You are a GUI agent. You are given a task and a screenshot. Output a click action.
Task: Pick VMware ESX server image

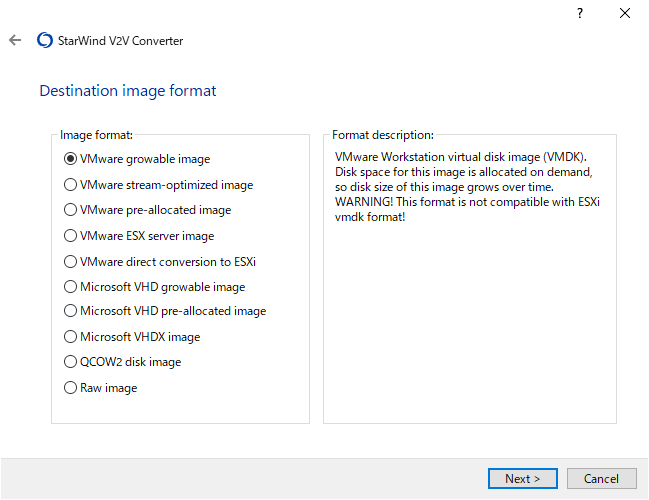[70, 236]
